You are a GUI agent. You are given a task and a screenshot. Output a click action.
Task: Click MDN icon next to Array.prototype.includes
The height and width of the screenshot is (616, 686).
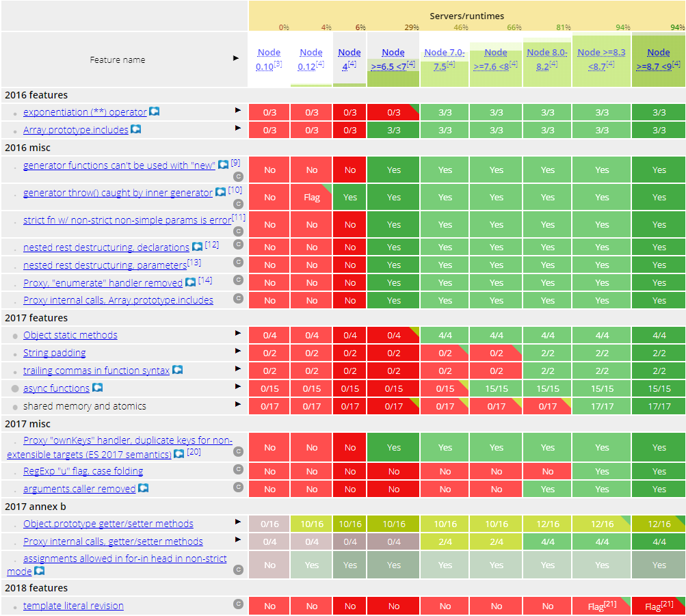point(136,129)
